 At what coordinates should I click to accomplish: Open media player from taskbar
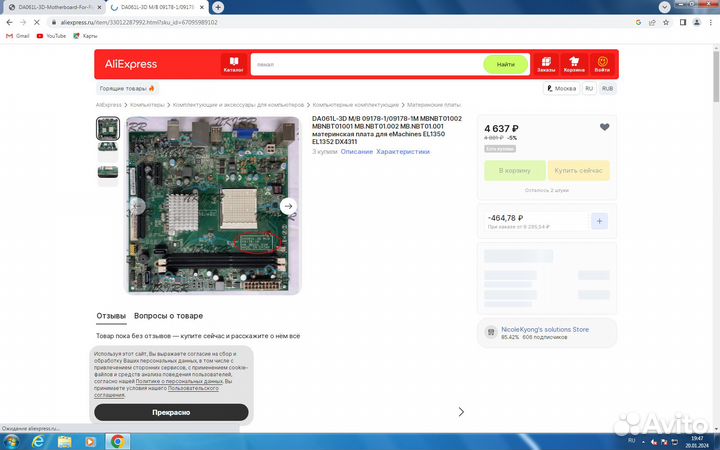90,442
